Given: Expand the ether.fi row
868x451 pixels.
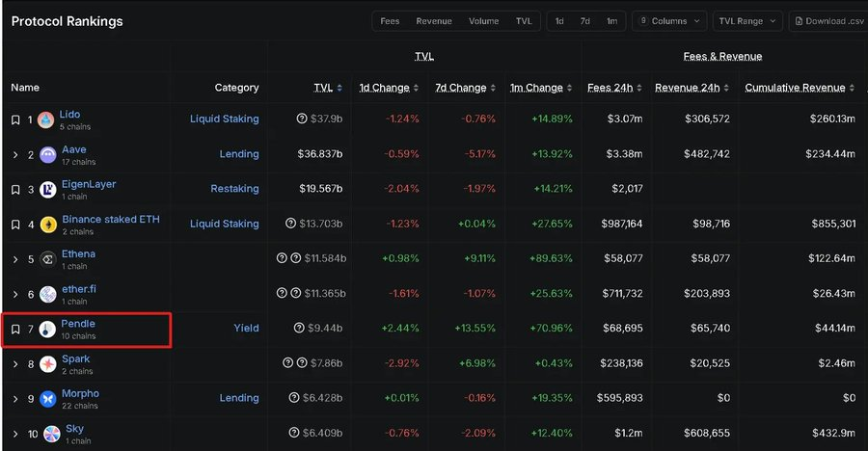Looking at the screenshot, I should coord(15,294).
